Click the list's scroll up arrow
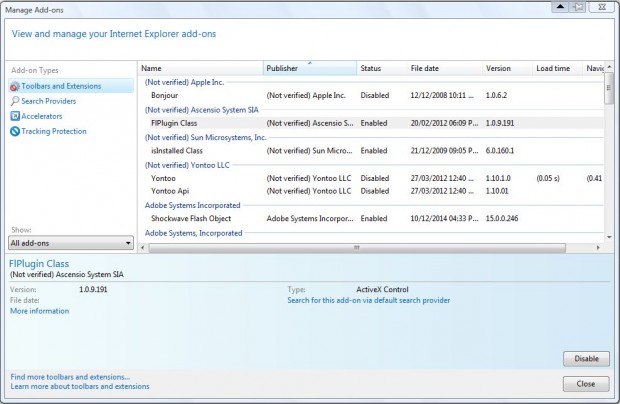Viewport: 620px width, 404px height. tap(609, 67)
